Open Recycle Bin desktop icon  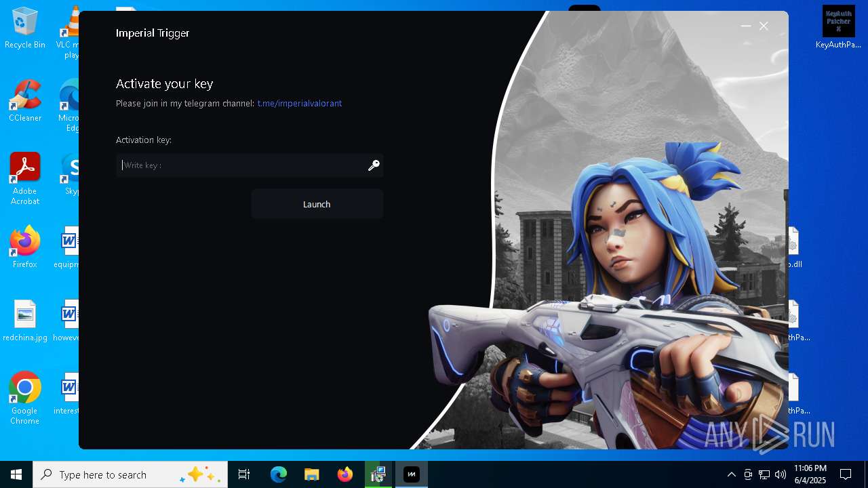(25, 28)
